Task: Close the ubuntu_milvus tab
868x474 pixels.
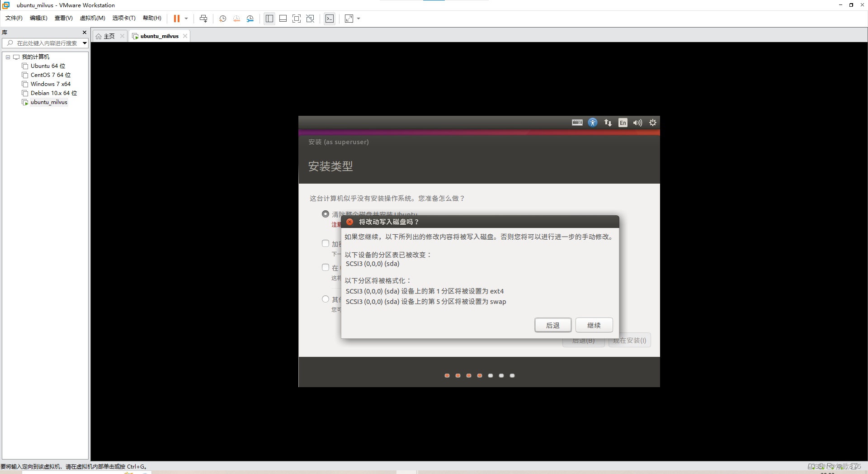Action: click(185, 36)
